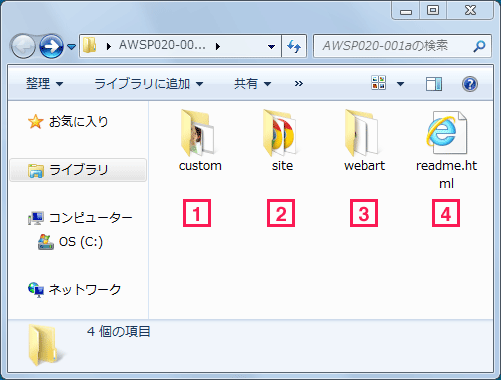The height and width of the screenshot is (380, 501).
Task: Open help with the question mark icon
Action: [470, 84]
